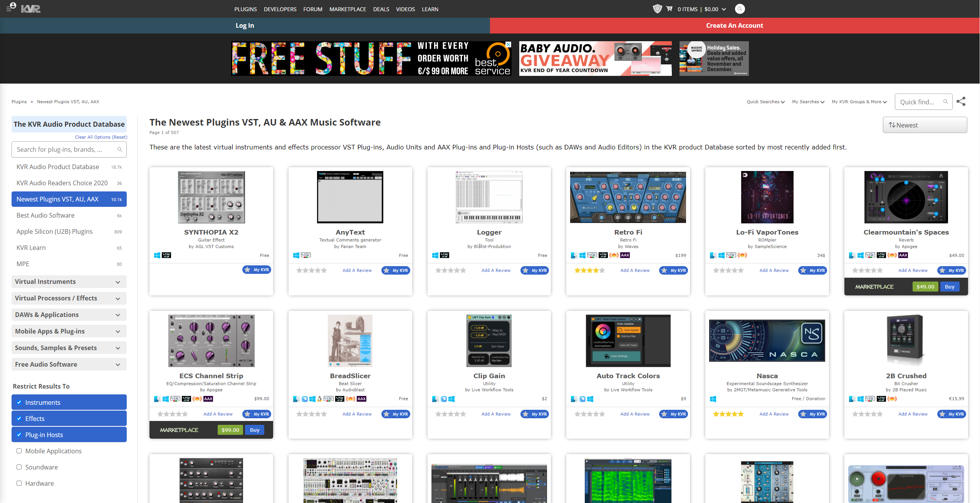Open My KVR Groups & More dropdown

click(859, 102)
